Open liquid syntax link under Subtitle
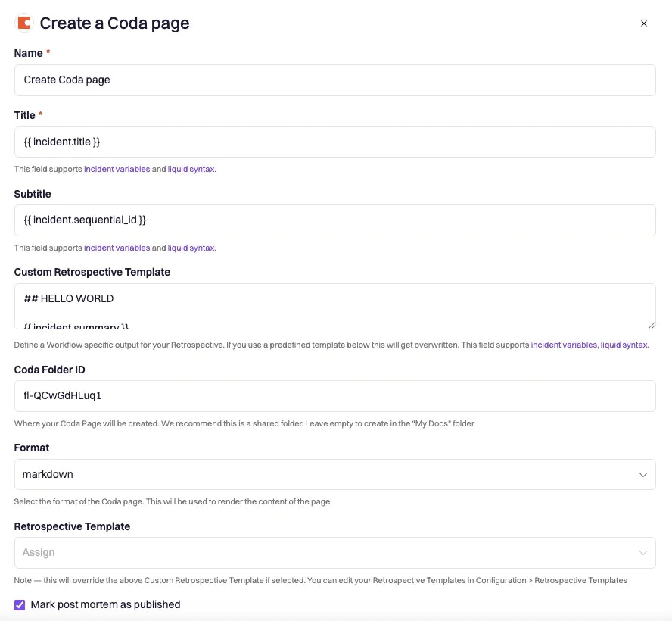The height and width of the screenshot is (621, 672). click(x=191, y=248)
